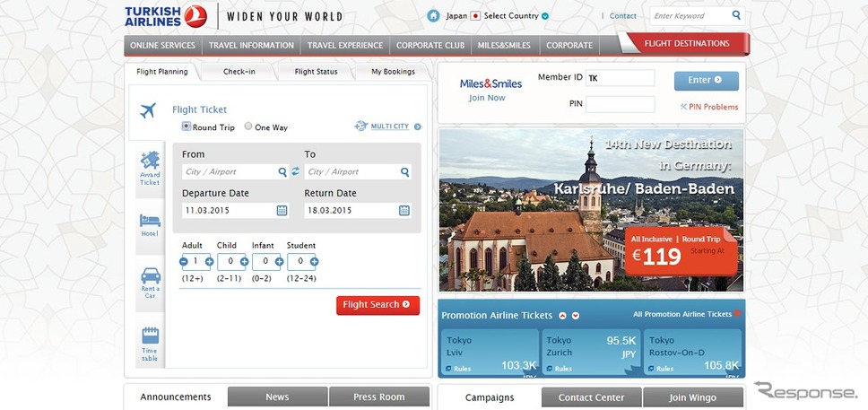Switch to the Press Room tab
Image resolution: width=868 pixels, height=410 pixels.
pyautogui.click(x=379, y=397)
